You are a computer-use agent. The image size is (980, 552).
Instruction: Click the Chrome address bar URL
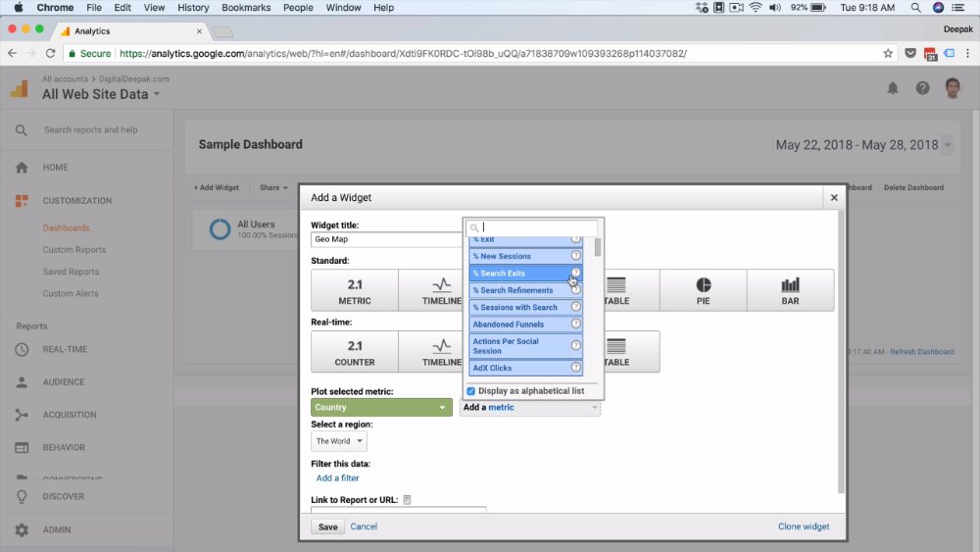click(x=403, y=54)
